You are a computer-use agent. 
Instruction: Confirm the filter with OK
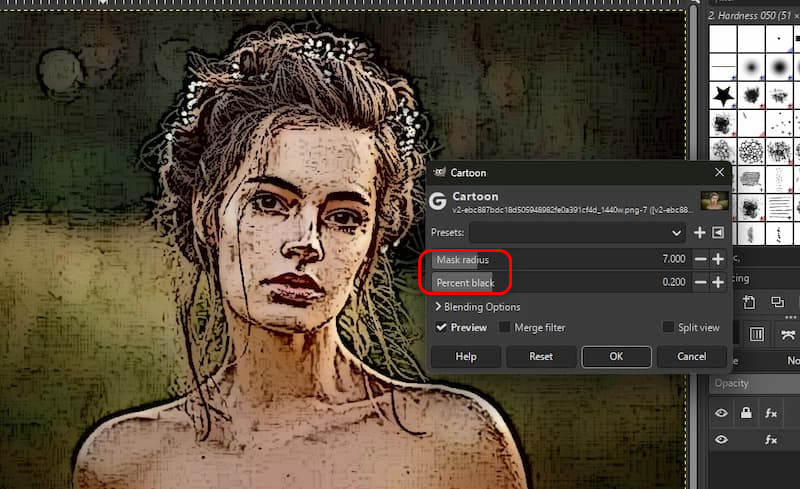pyautogui.click(x=616, y=357)
